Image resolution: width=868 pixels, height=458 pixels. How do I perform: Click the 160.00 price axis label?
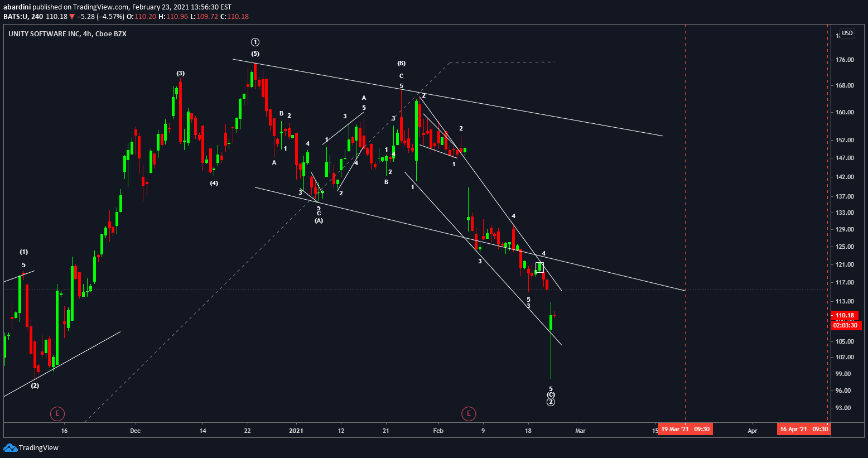[x=845, y=112]
